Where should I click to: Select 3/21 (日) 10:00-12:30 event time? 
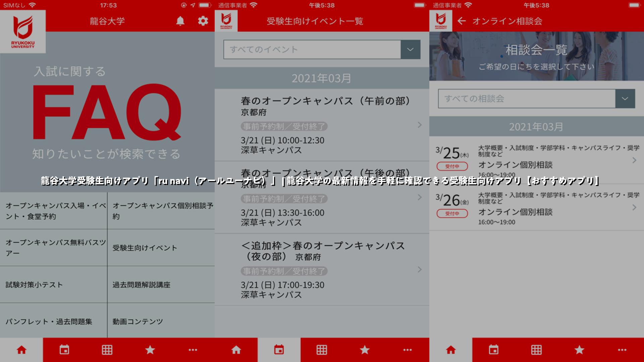(282, 140)
